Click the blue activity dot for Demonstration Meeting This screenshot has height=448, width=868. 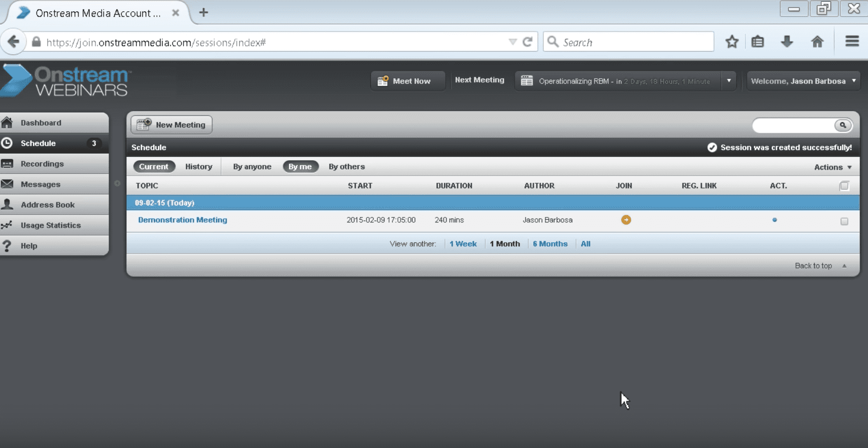click(774, 220)
